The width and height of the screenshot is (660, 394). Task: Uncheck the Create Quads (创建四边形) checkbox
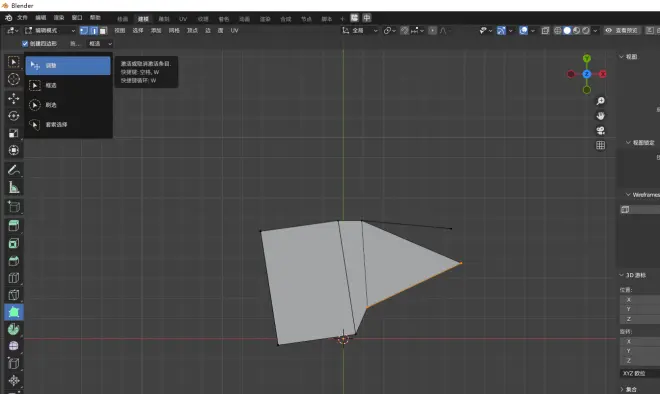point(25,43)
